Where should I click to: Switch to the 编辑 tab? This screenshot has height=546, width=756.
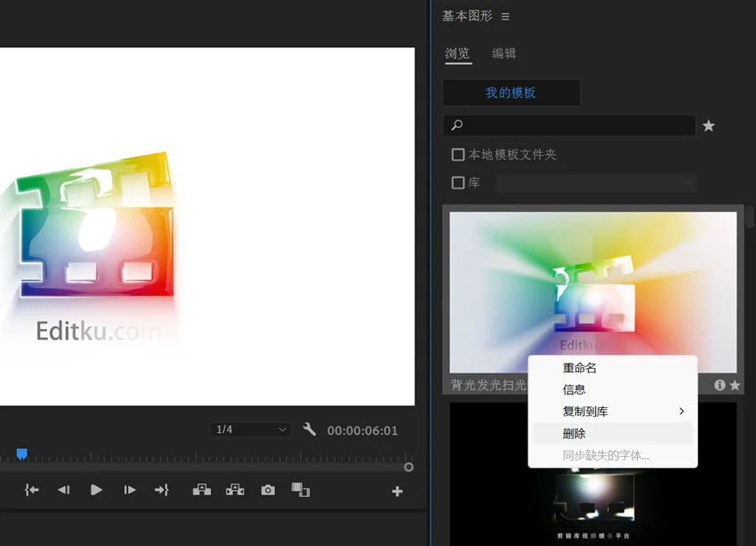point(503,53)
